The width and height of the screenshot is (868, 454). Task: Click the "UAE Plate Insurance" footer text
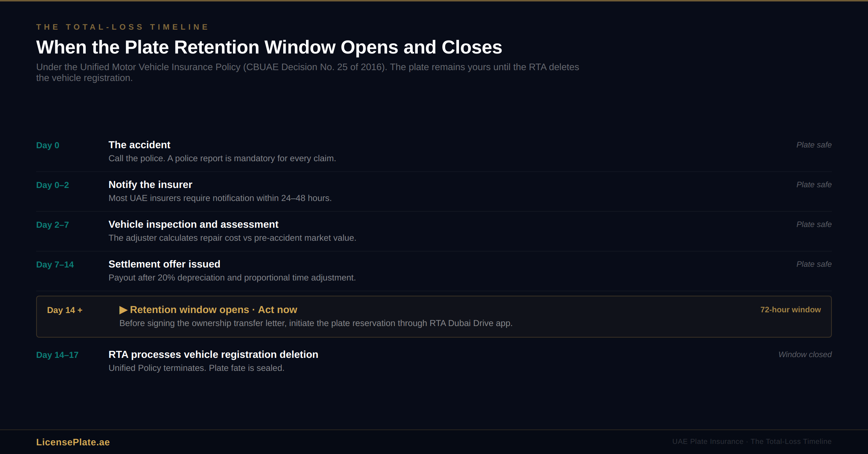[x=707, y=442]
